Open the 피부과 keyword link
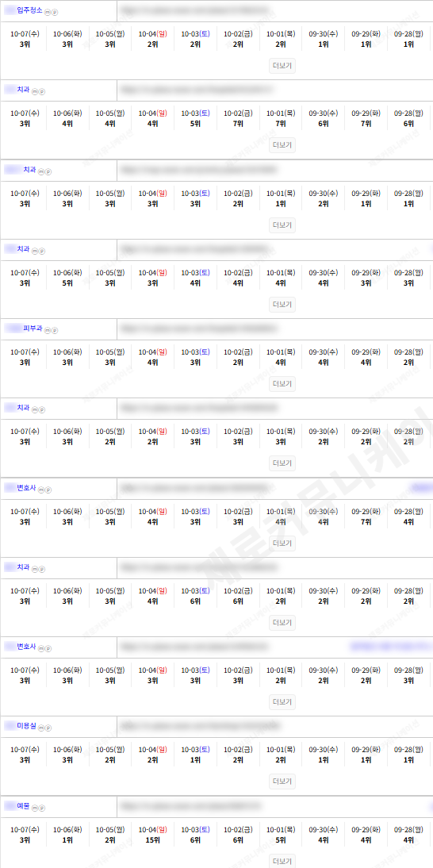Viewport: 433px width, 868px height. 33,328
